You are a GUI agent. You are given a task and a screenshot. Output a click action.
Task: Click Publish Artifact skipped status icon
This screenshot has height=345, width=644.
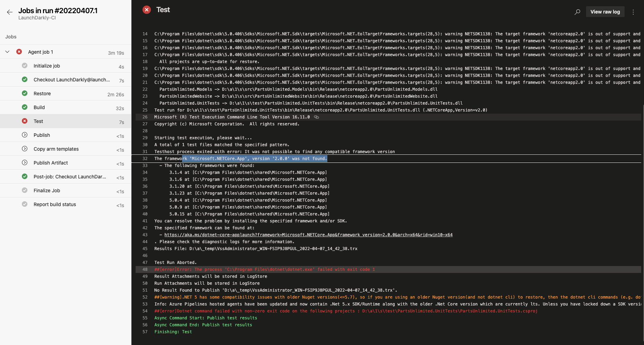25,162
